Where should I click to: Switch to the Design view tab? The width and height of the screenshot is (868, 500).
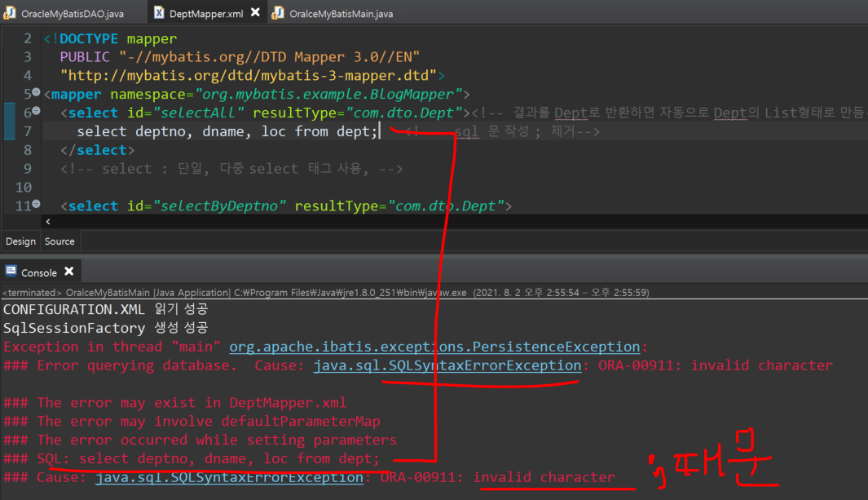(x=20, y=241)
